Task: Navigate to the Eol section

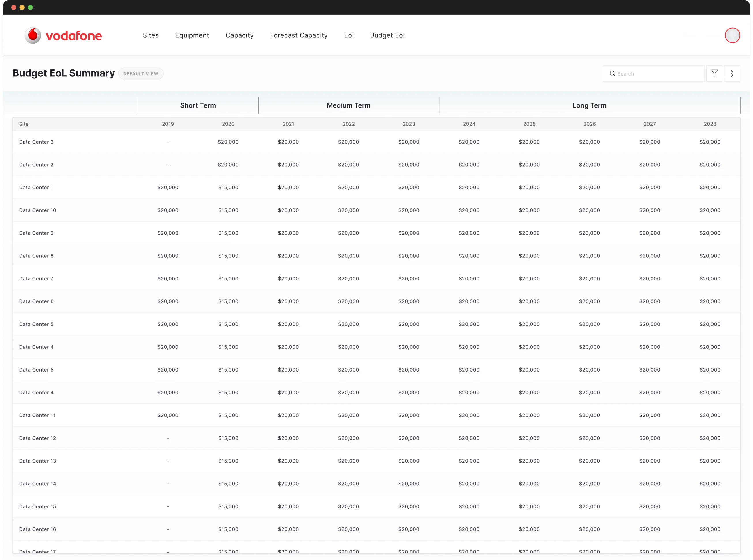Action: [349, 35]
